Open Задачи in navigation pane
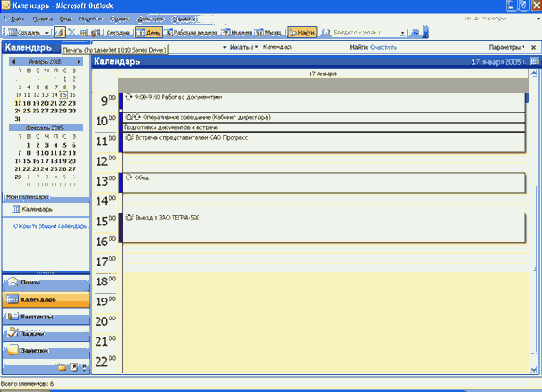 click(46, 334)
